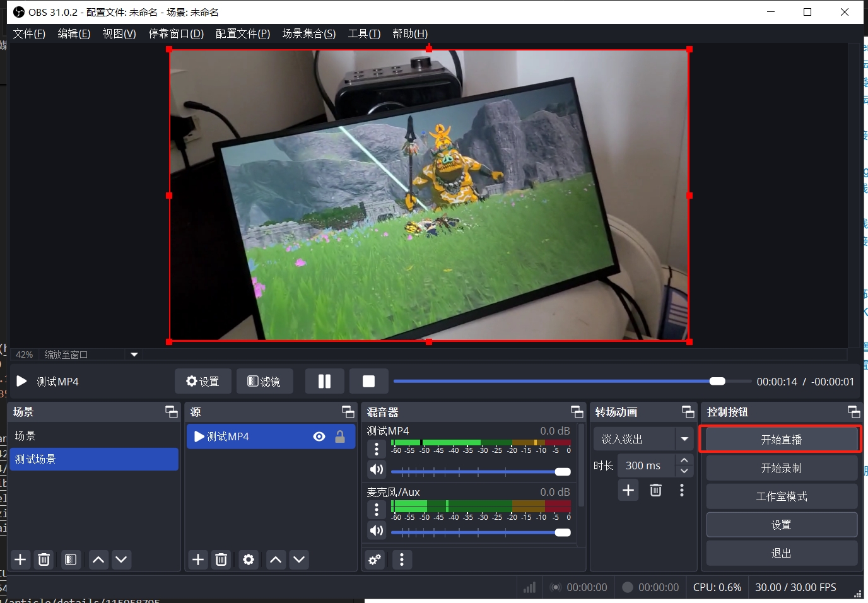Move the selected source down

[299, 559]
